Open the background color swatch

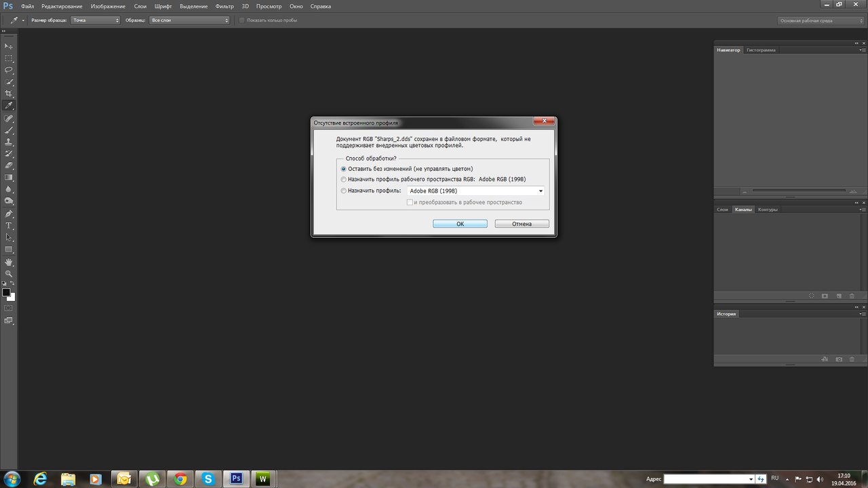point(12,298)
